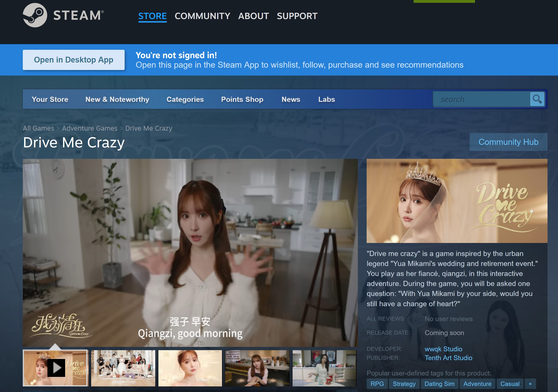Open New & Noteworthy tab
The image size is (558, 392).
(117, 100)
